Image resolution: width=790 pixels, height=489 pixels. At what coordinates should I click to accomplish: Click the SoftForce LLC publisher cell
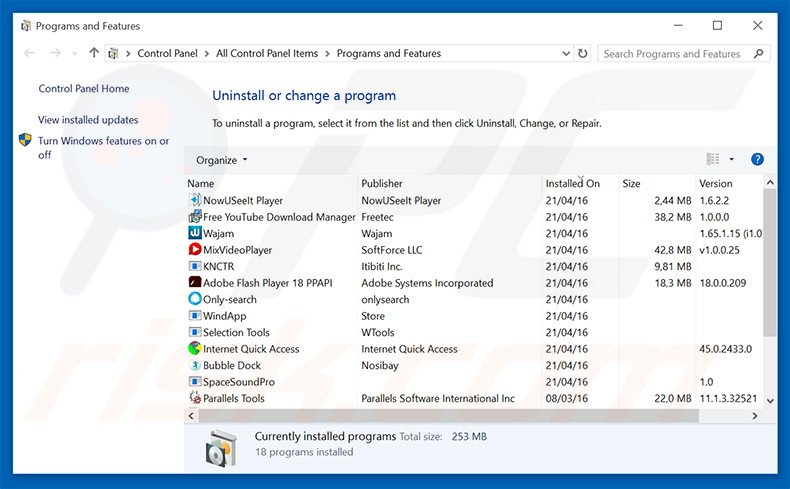(x=391, y=250)
